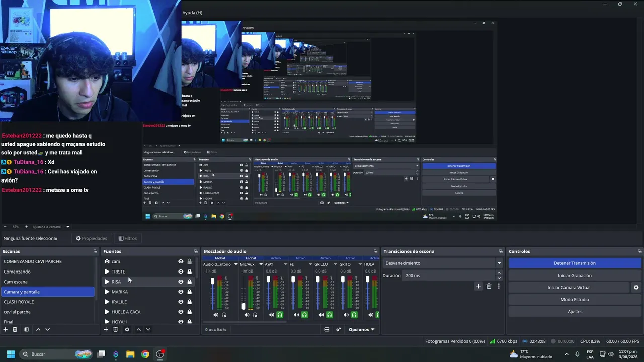The height and width of the screenshot is (362, 644).
Task: Open source properties gear in Fuentes toolbar
Action: pos(127,329)
